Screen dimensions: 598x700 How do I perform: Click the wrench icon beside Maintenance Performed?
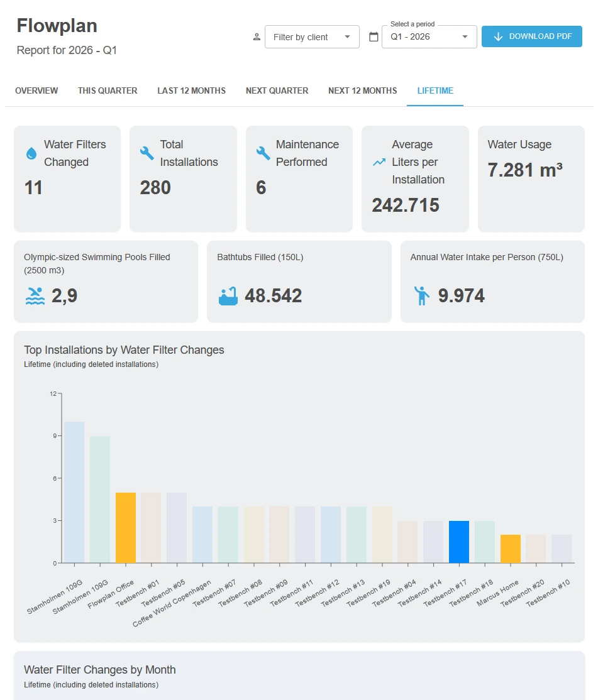(263, 153)
